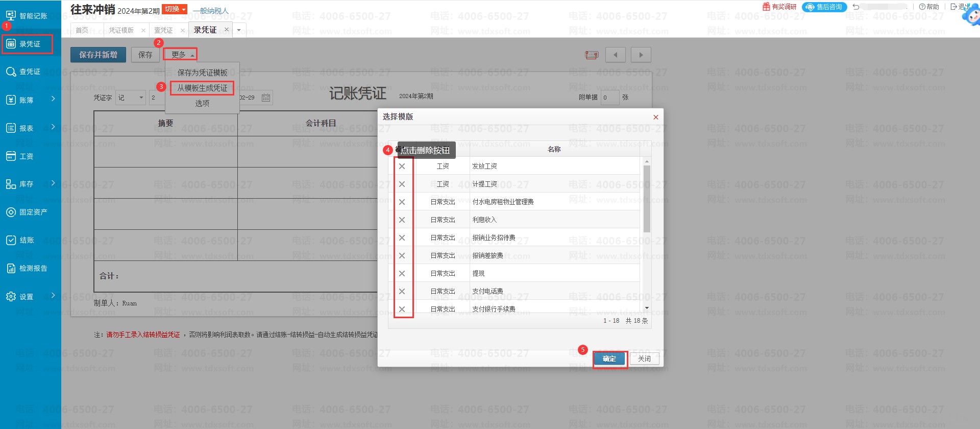The width and height of the screenshot is (980, 429).
Task: Expand the 更多 dropdown button
Action: [x=180, y=55]
